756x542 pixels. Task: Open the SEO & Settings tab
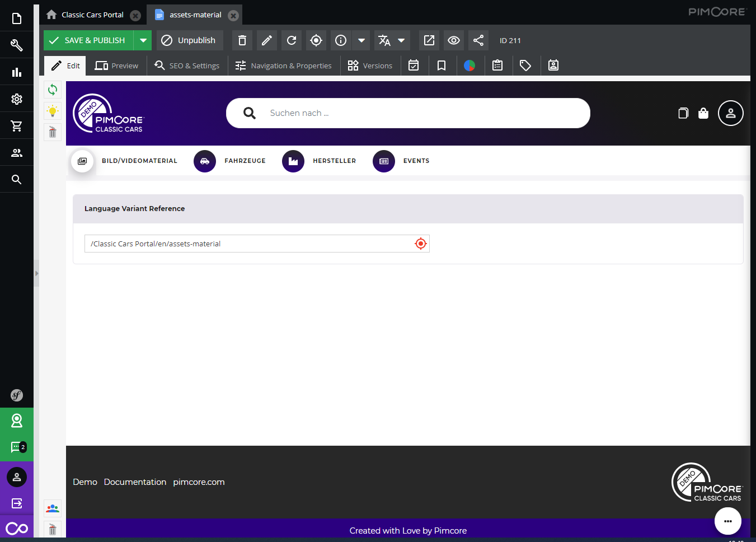[x=187, y=66]
